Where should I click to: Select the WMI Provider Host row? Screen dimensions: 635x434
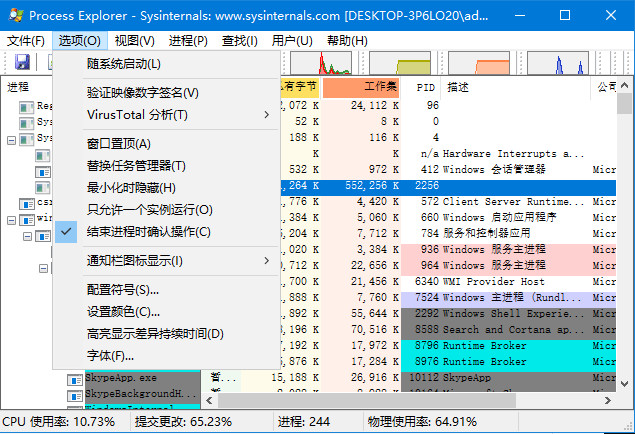448,282
